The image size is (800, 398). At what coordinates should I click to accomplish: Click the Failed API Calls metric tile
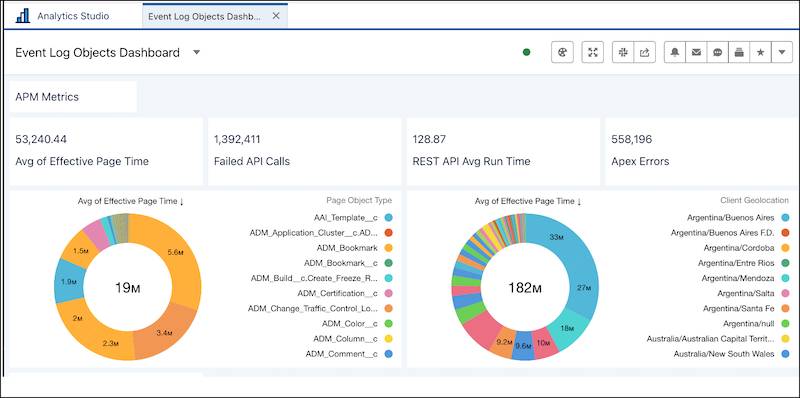[x=305, y=152]
